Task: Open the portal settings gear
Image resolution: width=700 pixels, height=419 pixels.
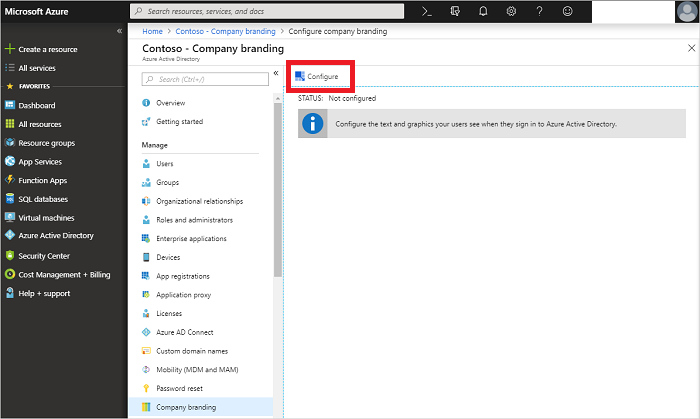Action: 511,12
